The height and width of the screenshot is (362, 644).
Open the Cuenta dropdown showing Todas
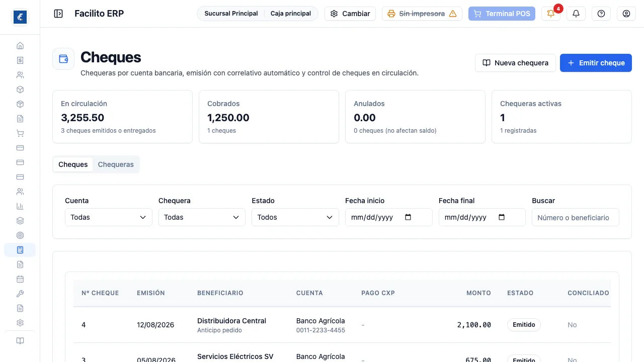109,217
